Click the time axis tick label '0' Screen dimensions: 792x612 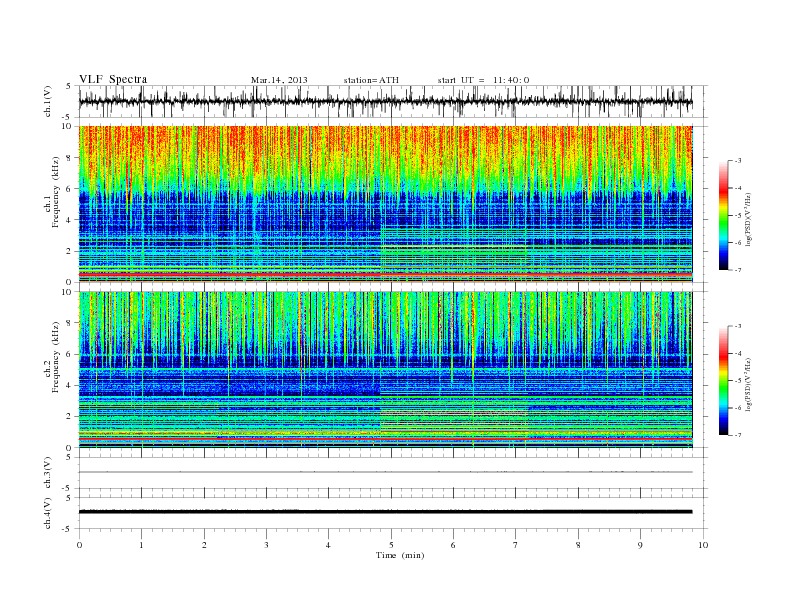pos(79,545)
